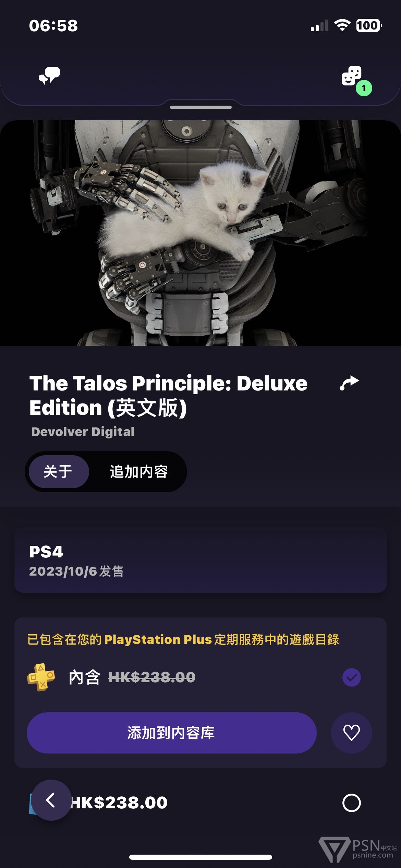Tap the 添加到内容库 button
401x868 pixels.
pos(171,733)
